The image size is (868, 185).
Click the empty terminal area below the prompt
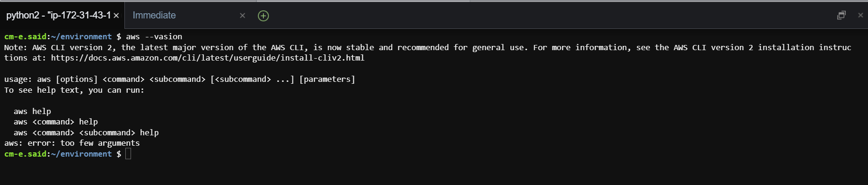434,172
